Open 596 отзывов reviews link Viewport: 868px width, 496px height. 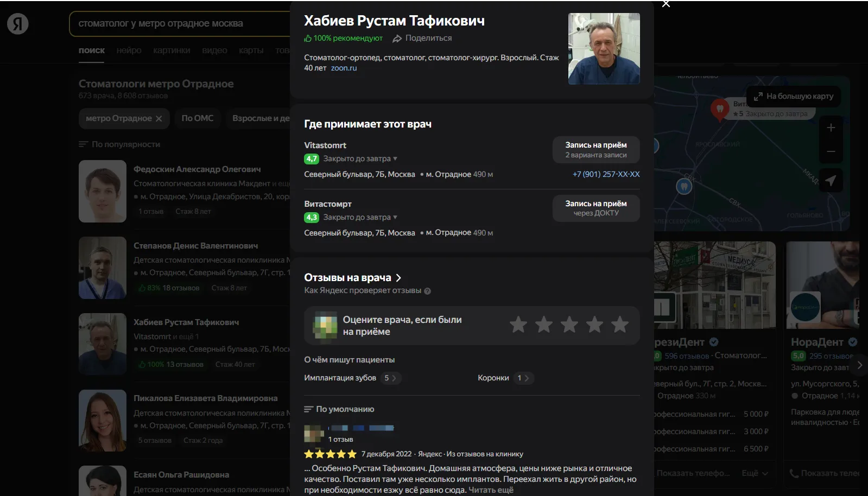point(687,357)
